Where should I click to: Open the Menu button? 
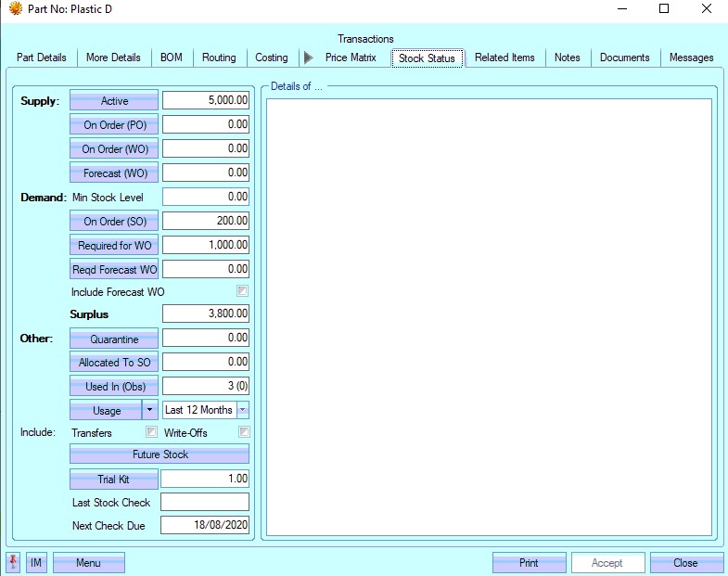[88, 562]
